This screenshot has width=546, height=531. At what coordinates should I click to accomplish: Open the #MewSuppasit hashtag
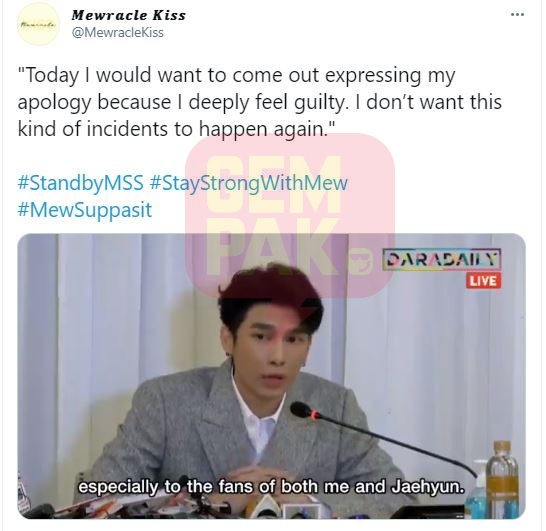[x=85, y=210]
